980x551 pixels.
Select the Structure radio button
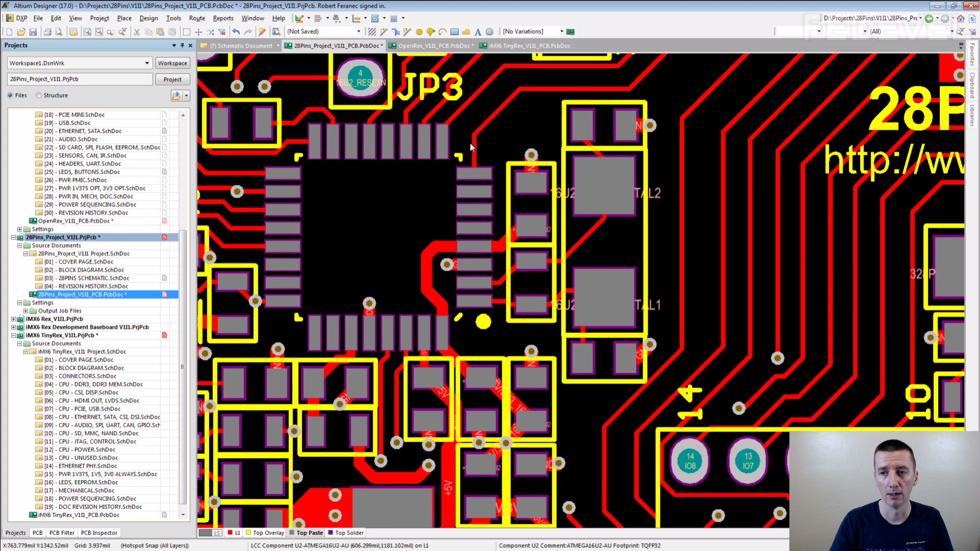39,95
